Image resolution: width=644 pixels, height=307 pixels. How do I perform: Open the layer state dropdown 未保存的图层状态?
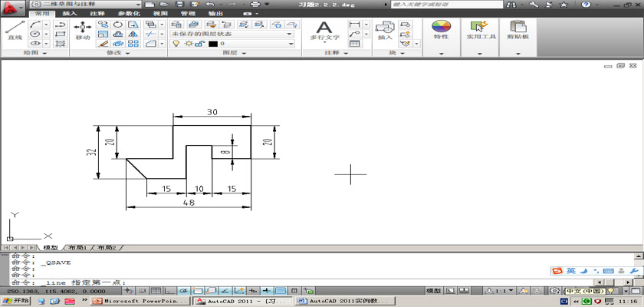(232, 34)
